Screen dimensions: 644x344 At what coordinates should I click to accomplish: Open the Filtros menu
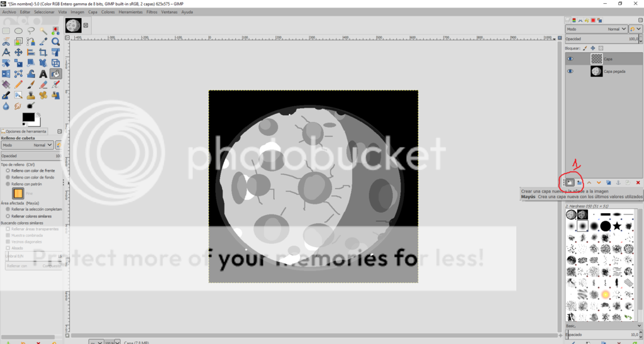[152, 12]
